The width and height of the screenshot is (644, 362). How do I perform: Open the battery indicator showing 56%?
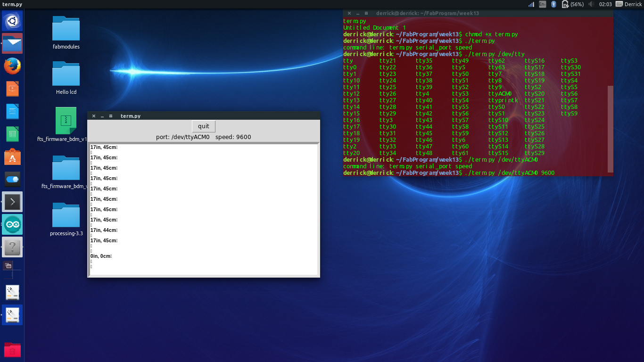(x=572, y=4)
